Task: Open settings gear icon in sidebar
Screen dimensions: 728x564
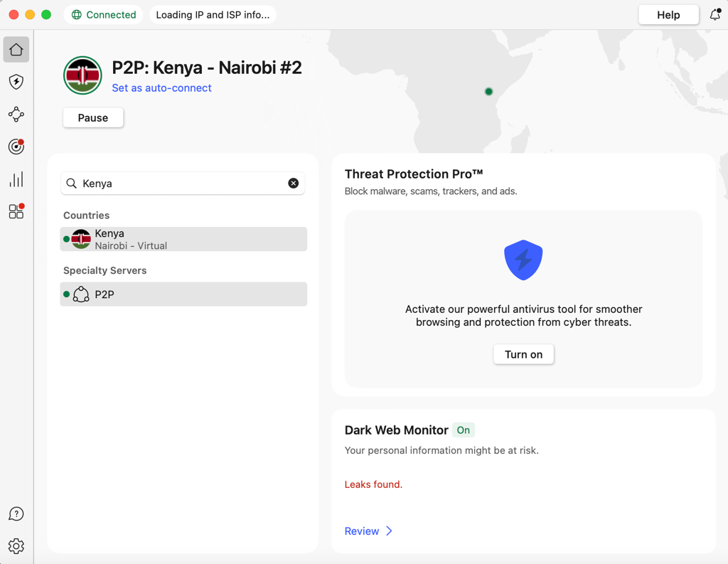Action: 16,546
